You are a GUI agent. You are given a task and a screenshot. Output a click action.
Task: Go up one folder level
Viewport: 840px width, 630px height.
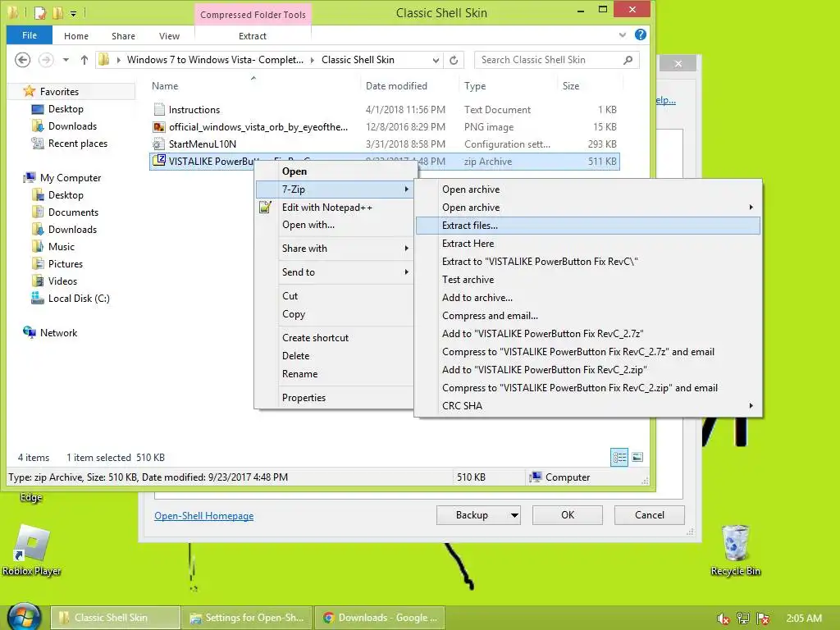click(x=84, y=60)
